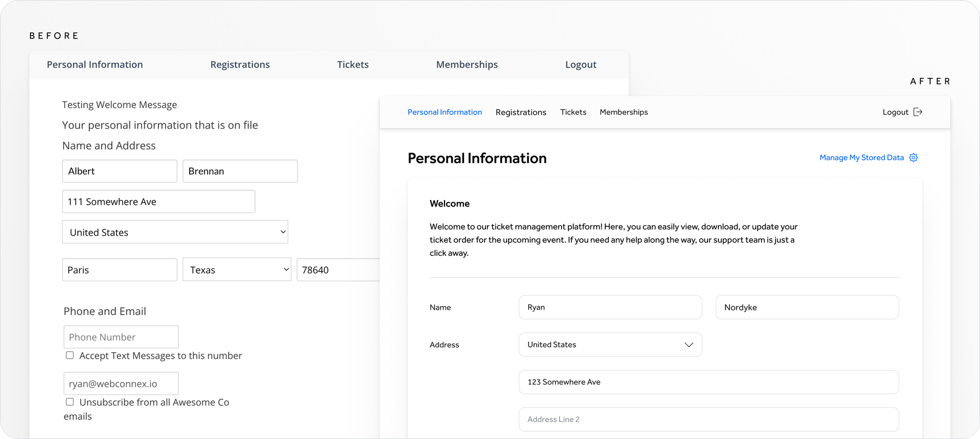Select Memberships tab in the old navigation bar
Viewport: 980px width, 439px height.
click(x=466, y=65)
